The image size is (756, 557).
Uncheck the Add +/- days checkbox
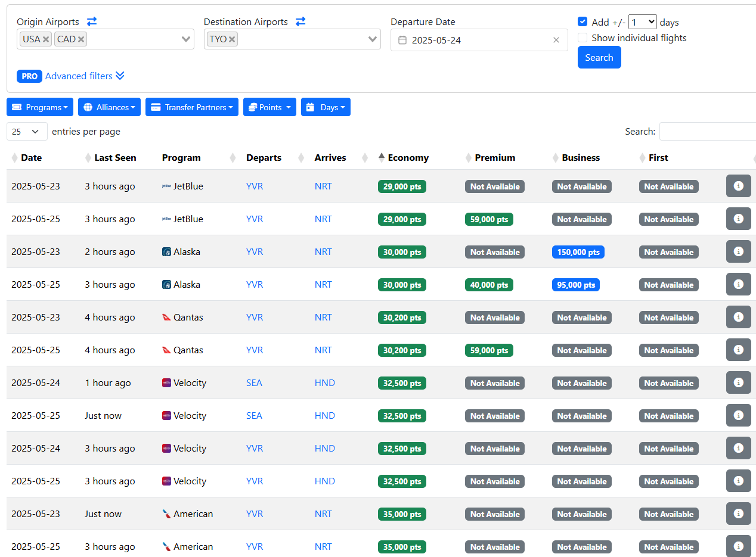tap(583, 21)
